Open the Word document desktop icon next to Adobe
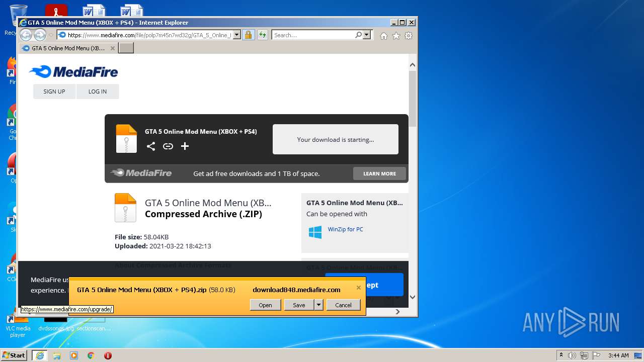This screenshot has height=362, width=644. pos(94,11)
